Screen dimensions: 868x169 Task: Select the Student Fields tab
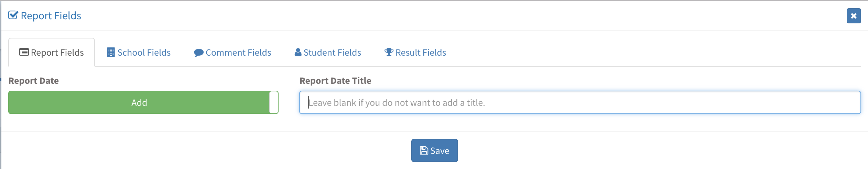332,53
